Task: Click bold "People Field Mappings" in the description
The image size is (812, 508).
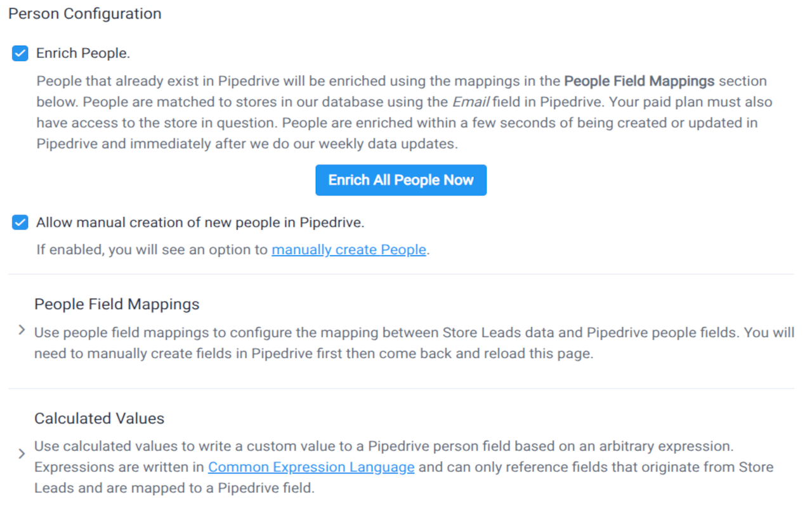Action: [x=639, y=81]
